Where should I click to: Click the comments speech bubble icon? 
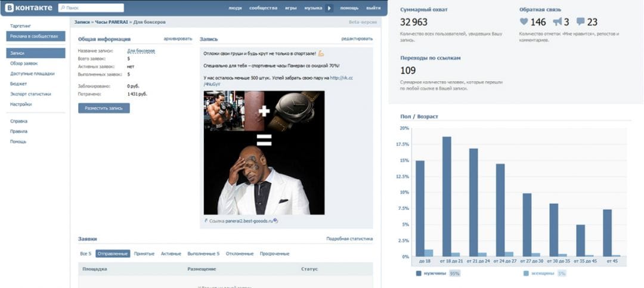[x=580, y=22]
